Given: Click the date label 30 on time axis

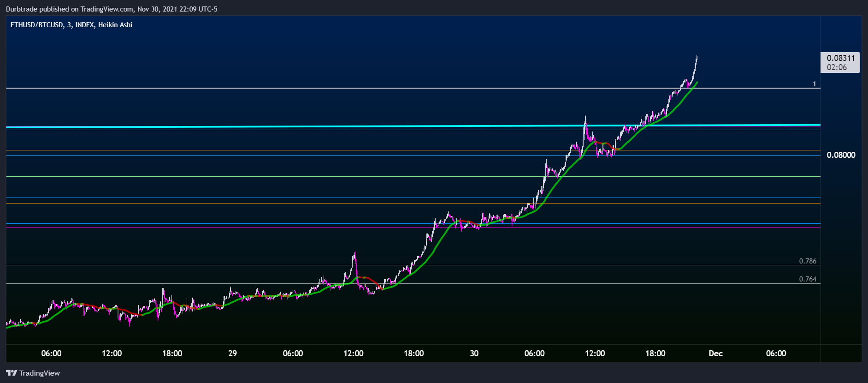Looking at the screenshot, I should point(474,353).
